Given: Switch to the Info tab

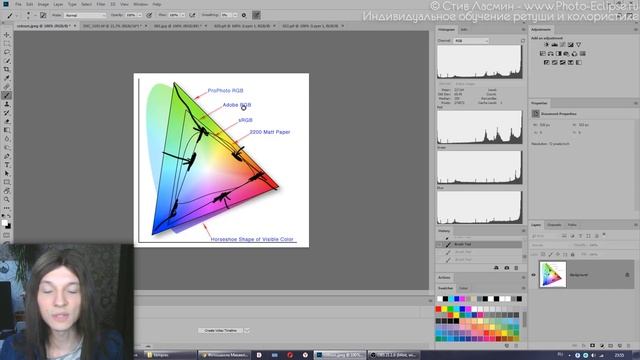Looking at the screenshot, I should [464, 30].
